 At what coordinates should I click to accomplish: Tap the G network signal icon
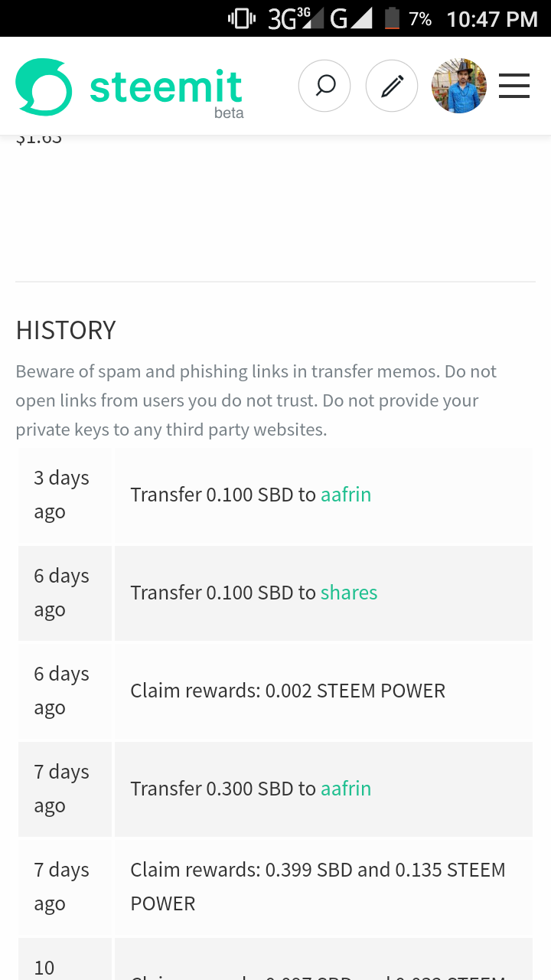[350, 18]
